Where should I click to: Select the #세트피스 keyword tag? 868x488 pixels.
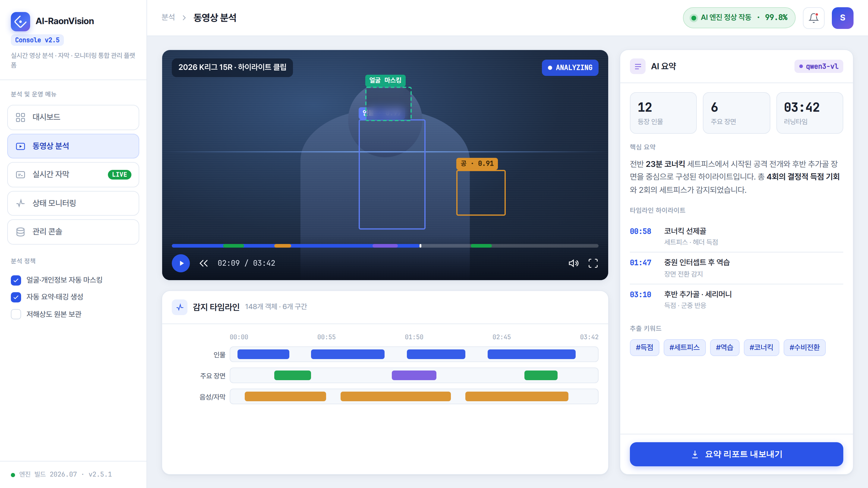pyautogui.click(x=684, y=348)
